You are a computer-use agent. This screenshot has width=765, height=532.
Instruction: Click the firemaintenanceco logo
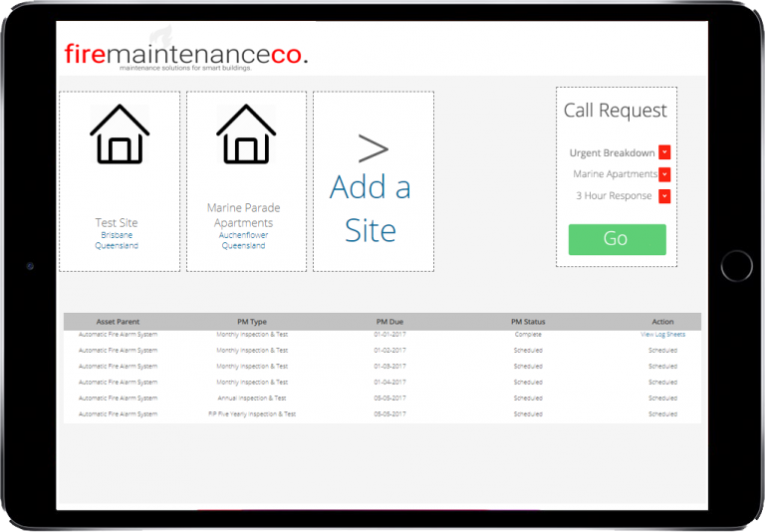click(186, 55)
